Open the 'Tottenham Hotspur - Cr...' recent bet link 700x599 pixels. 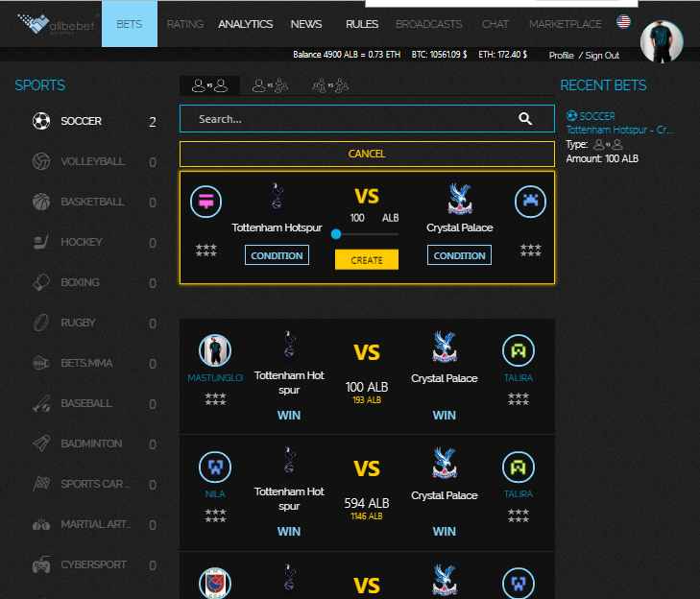[x=619, y=130]
